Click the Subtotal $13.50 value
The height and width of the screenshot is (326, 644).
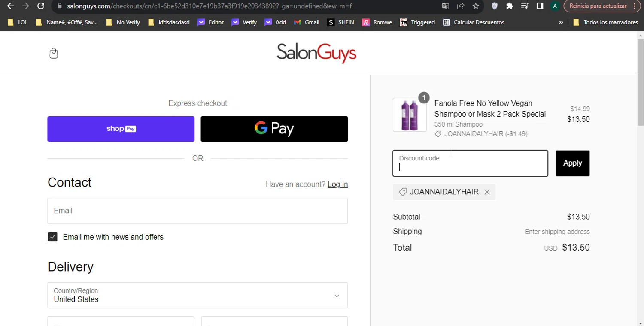click(x=578, y=217)
